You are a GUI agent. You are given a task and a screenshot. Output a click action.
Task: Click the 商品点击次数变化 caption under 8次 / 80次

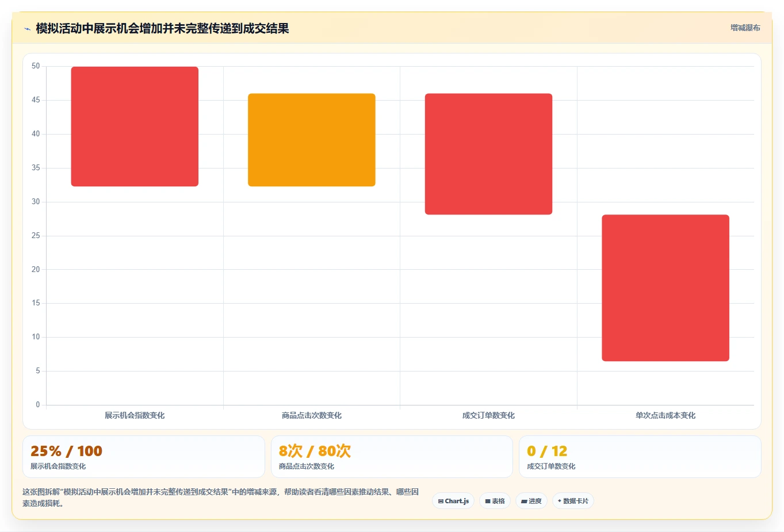[x=307, y=466]
